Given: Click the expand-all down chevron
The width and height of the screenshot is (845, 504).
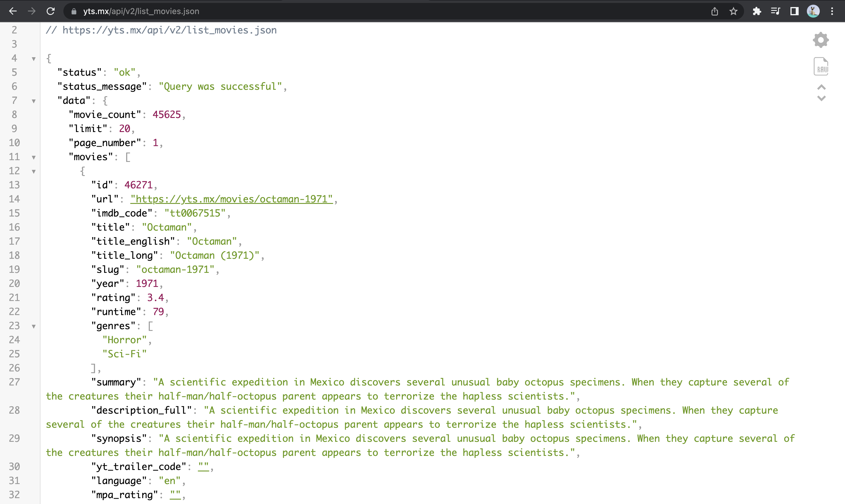Looking at the screenshot, I should tap(821, 99).
